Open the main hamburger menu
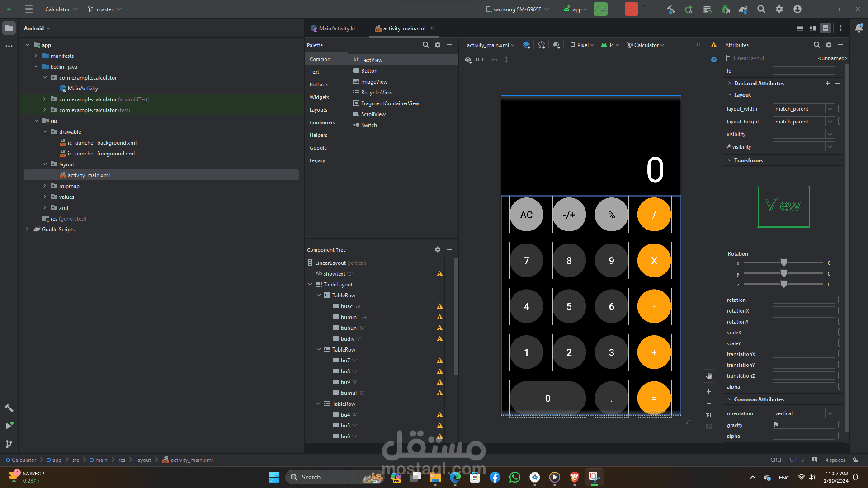The width and height of the screenshot is (868, 488). [x=29, y=9]
